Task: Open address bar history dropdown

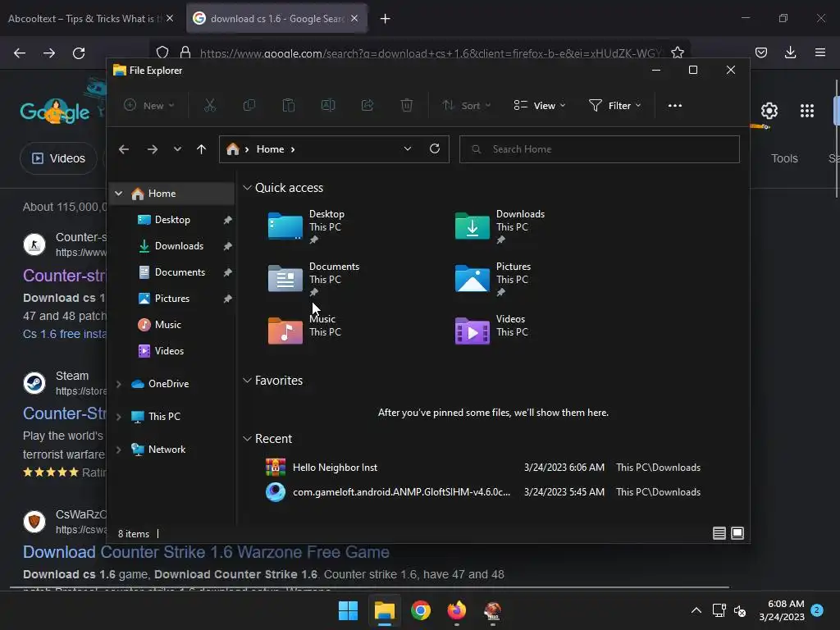Action: 408,149
